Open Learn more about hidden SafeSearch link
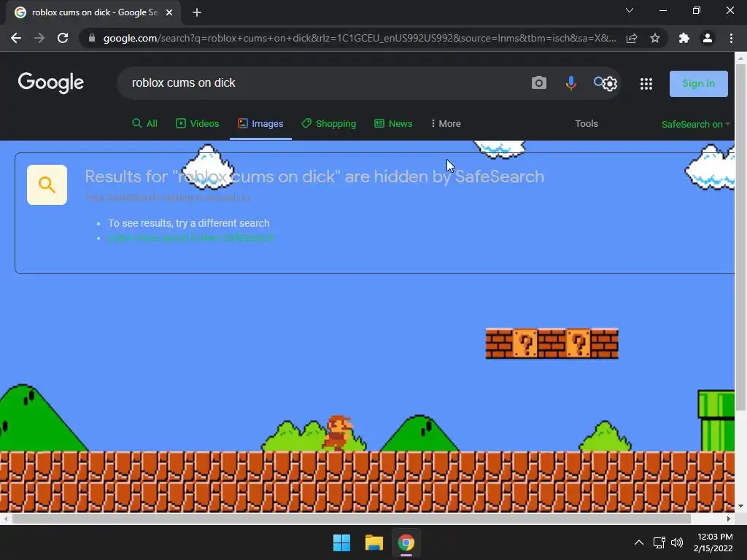Viewport: 747px width, 560px height. point(190,238)
